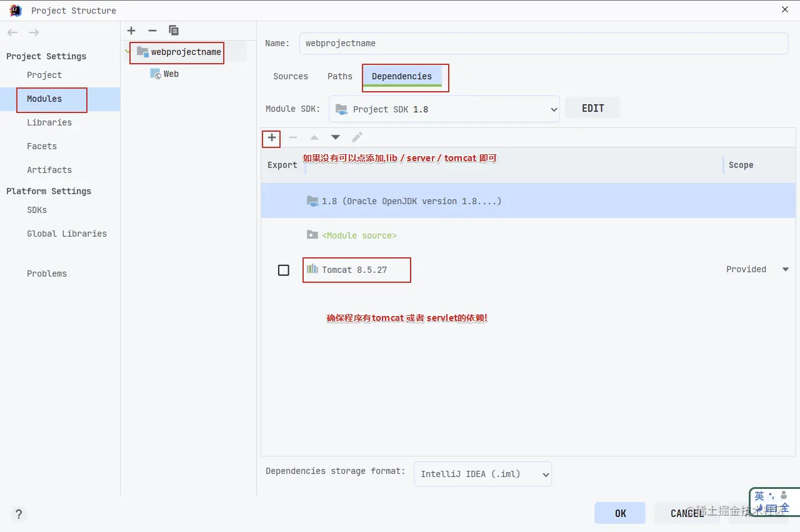Collapse the webprojectname tree node
The width and height of the screenshot is (800, 532).
(128, 52)
